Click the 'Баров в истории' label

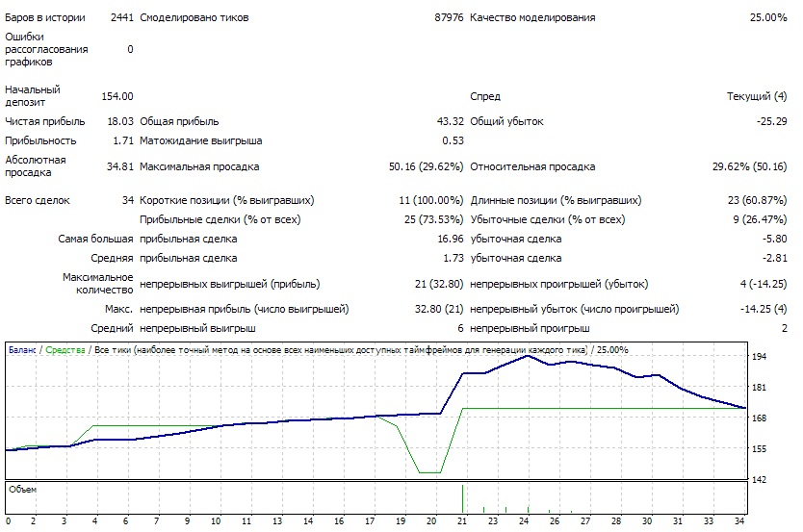pos(45,17)
